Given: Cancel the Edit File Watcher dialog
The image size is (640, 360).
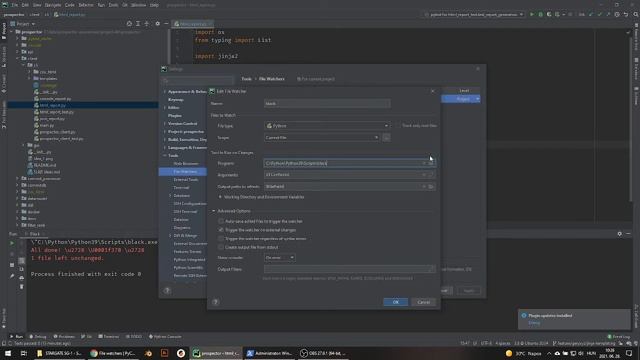Looking at the screenshot, I should (x=423, y=302).
